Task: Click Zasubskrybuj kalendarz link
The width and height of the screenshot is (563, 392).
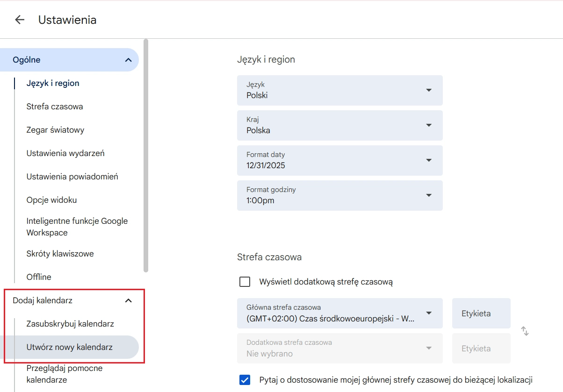Action: coord(70,324)
